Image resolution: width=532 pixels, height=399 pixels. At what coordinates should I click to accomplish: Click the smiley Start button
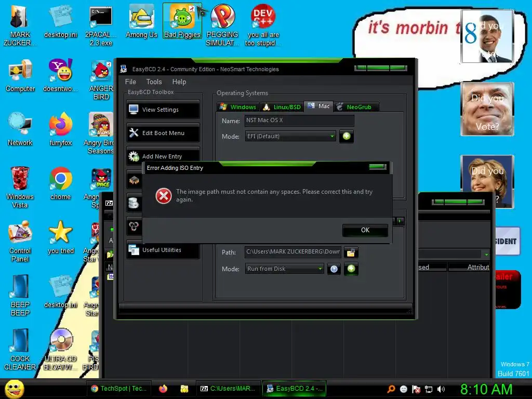point(14,389)
